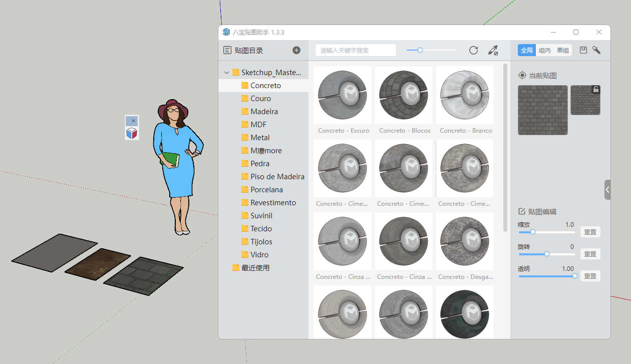Switch to 组内 mode
This screenshot has width=631, height=364.
tap(545, 50)
